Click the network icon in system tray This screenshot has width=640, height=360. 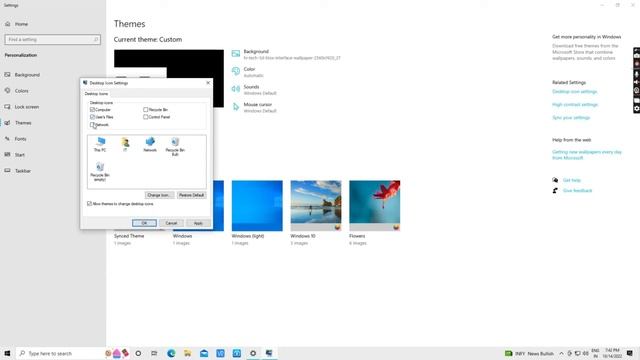pyautogui.click(x=578, y=353)
